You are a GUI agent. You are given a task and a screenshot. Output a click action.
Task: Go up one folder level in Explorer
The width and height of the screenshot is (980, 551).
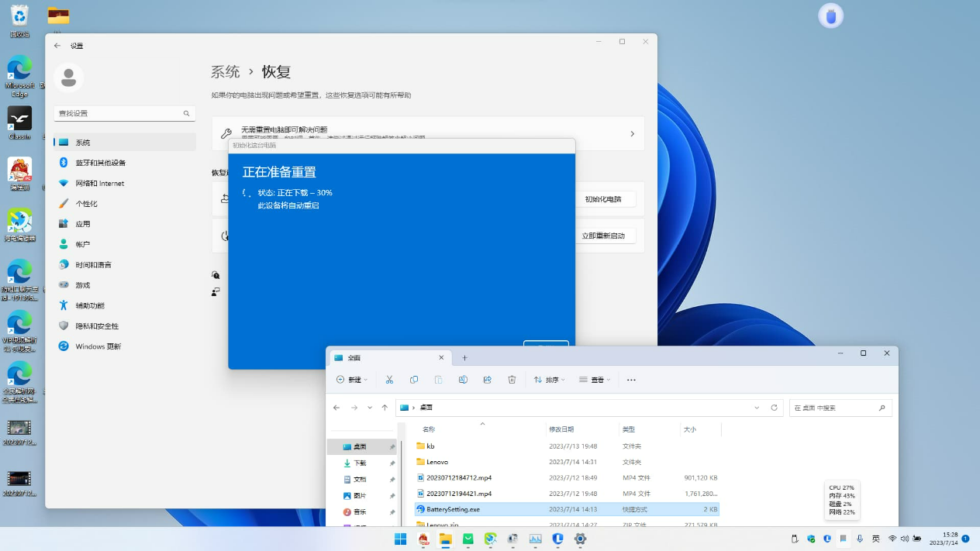[385, 408]
